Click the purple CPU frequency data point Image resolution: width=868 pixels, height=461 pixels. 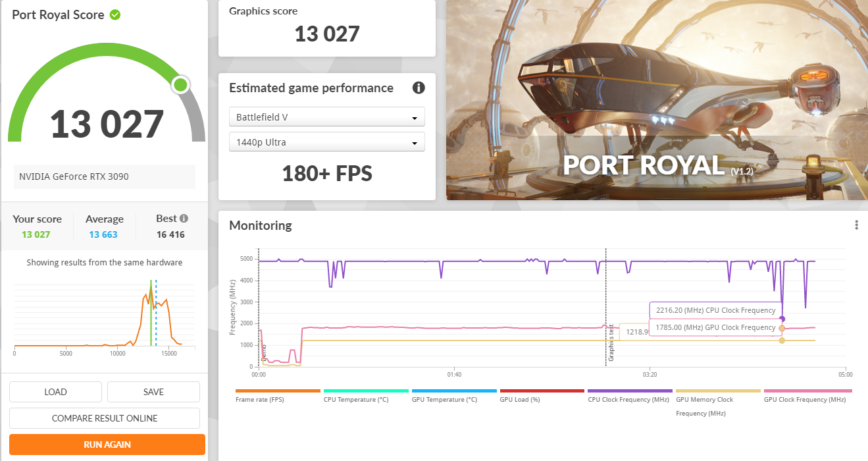coord(782,319)
